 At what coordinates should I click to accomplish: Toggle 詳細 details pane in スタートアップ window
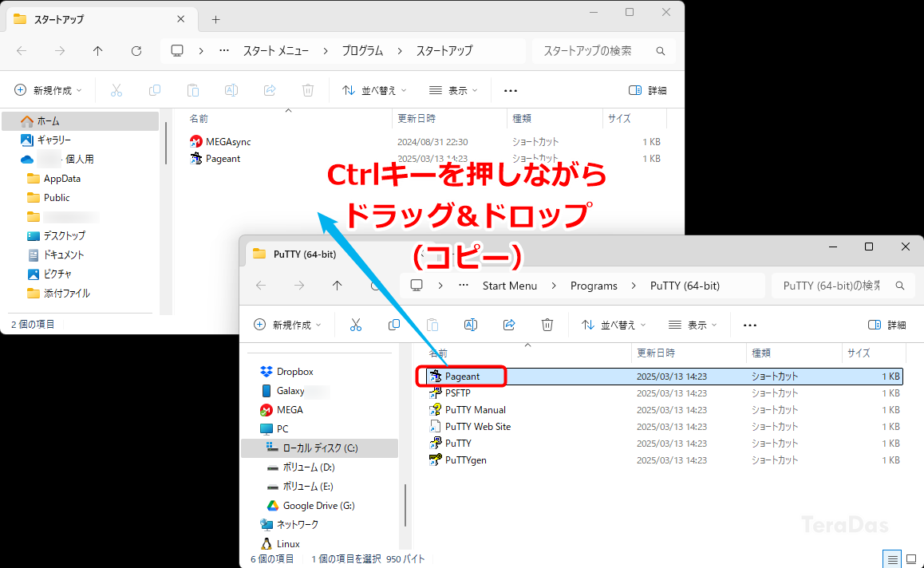coord(648,90)
